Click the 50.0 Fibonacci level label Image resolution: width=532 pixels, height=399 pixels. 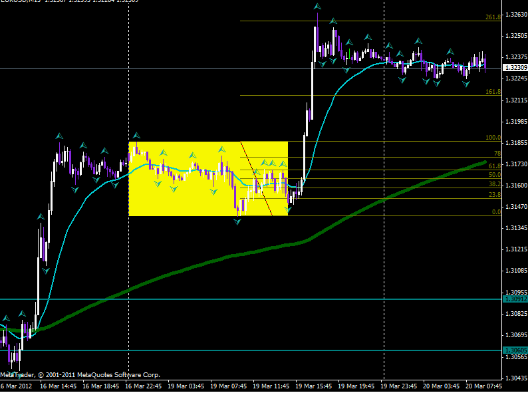coord(495,175)
